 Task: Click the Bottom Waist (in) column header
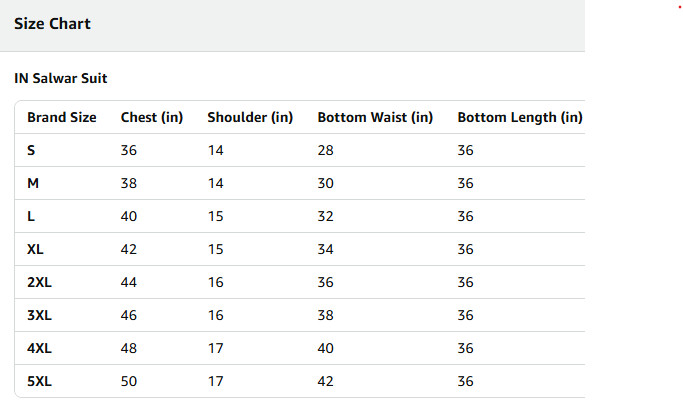(x=375, y=117)
